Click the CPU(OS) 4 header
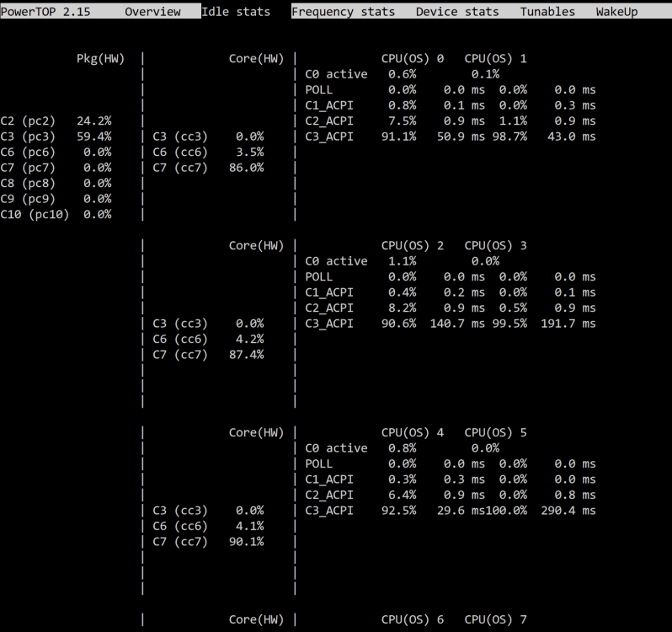Viewport: 672px width, 632px height. (x=413, y=432)
